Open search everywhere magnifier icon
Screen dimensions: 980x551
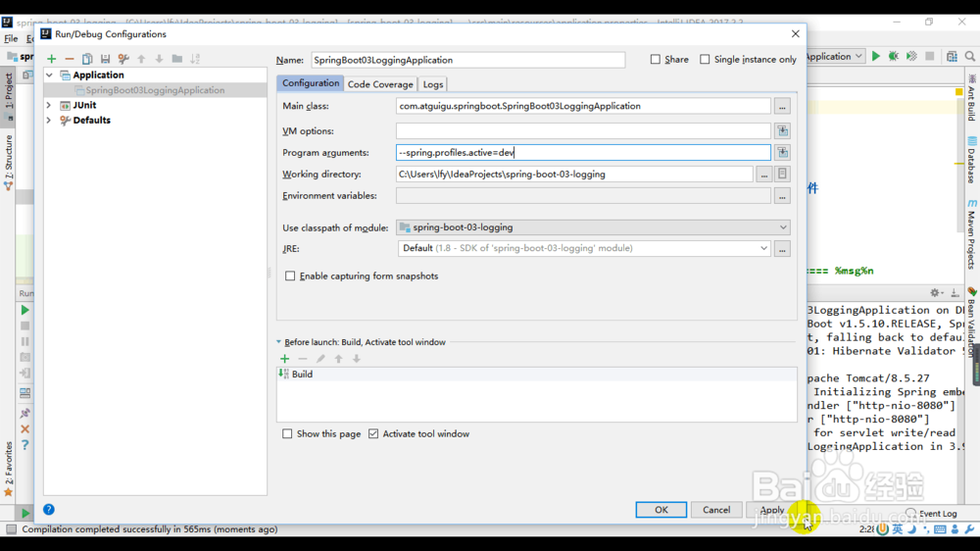(970, 56)
